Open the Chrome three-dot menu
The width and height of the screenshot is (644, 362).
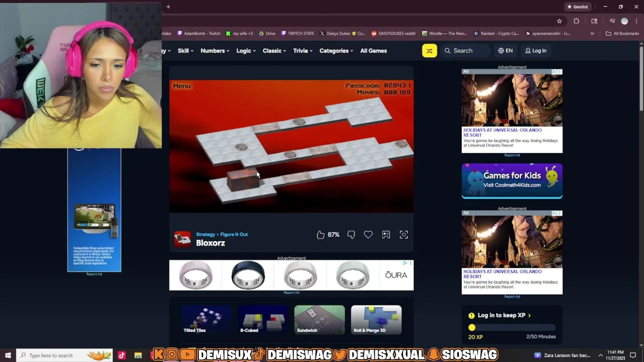[636, 21]
